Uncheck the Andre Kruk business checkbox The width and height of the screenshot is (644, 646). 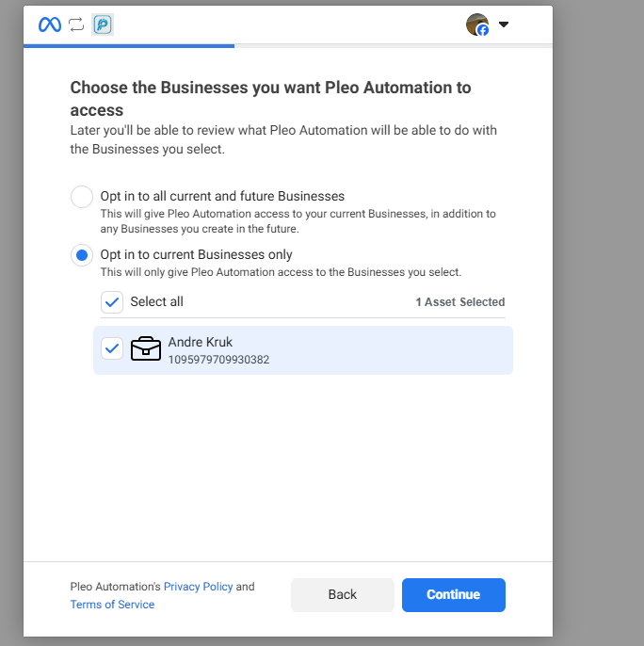pos(112,349)
